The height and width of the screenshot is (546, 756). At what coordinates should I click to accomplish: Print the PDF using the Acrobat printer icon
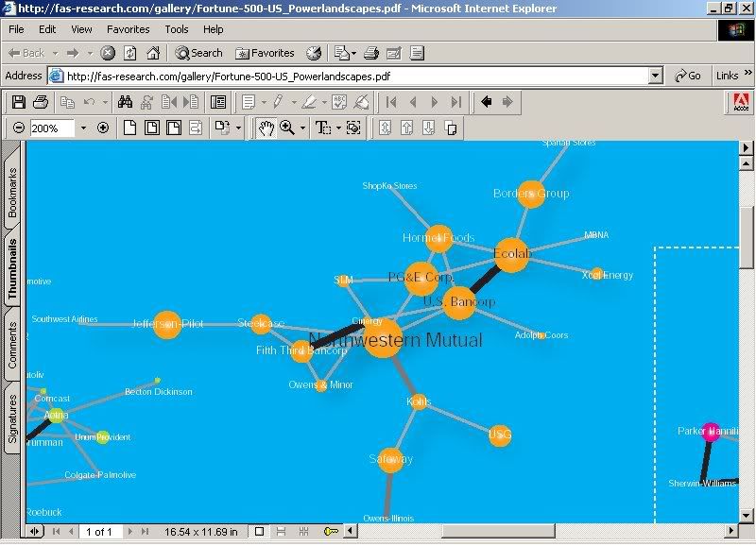point(40,102)
